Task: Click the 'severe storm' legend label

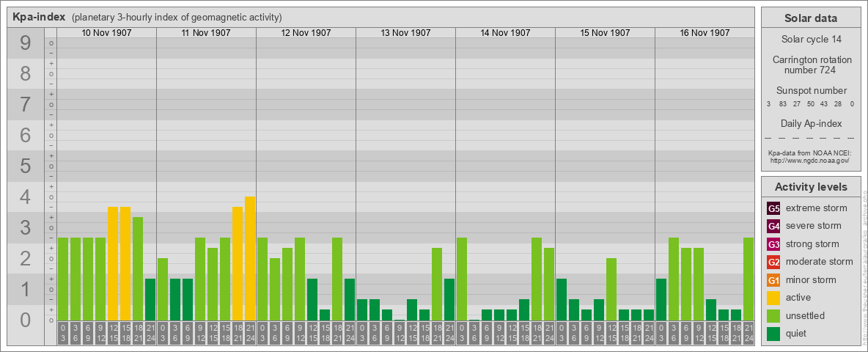Action: point(814,226)
